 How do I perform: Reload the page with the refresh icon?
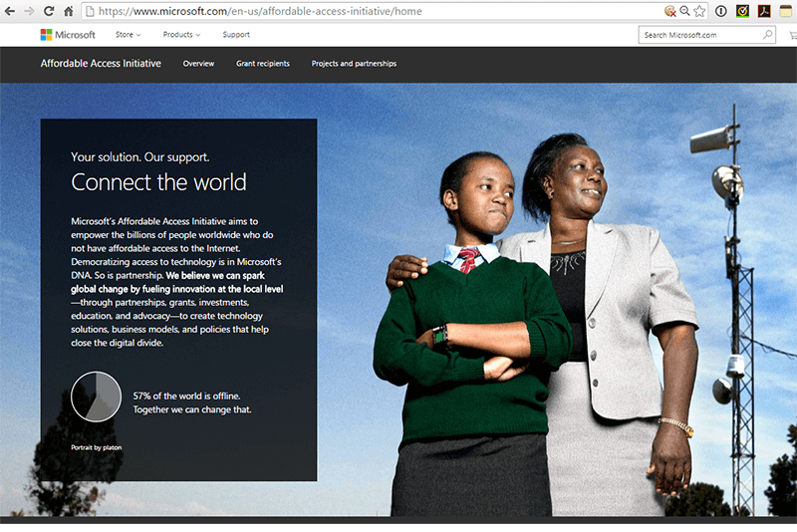(x=49, y=11)
